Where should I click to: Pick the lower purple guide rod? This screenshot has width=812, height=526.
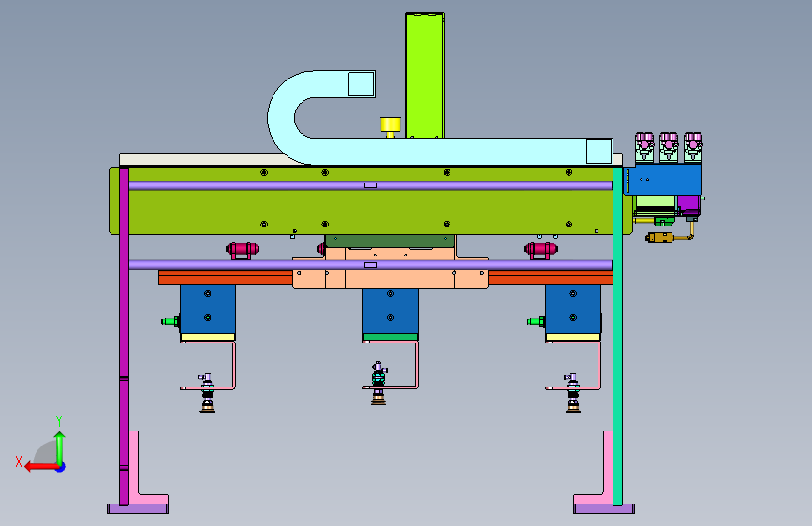pyautogui.click(x=370, y=265)
